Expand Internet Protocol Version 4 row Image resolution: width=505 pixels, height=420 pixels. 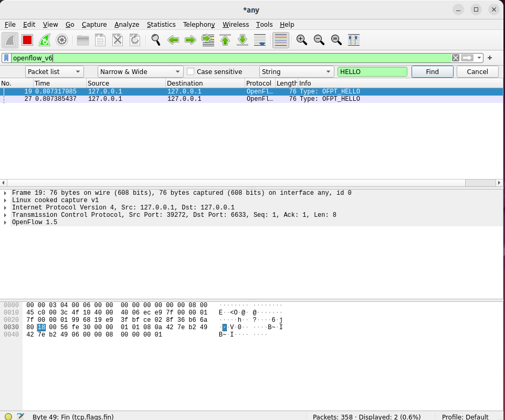pos(5,208)
